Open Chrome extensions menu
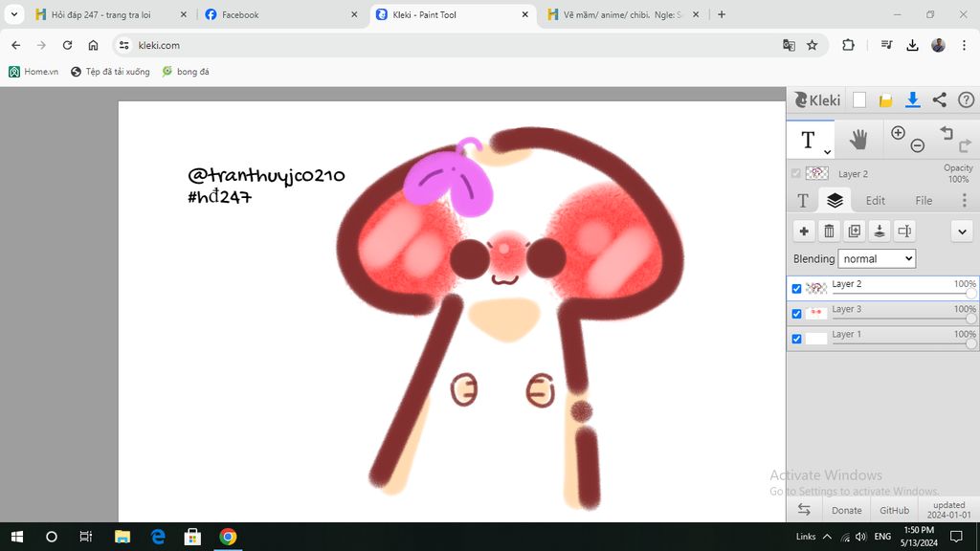Viewport: 980px width, 551px height. 848,45
